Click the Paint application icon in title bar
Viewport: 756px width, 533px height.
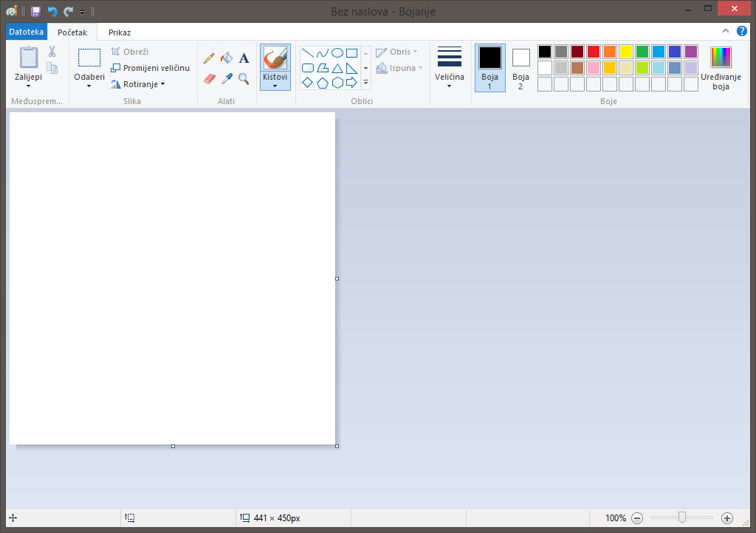pyautogui.click(x=12, y=11)
